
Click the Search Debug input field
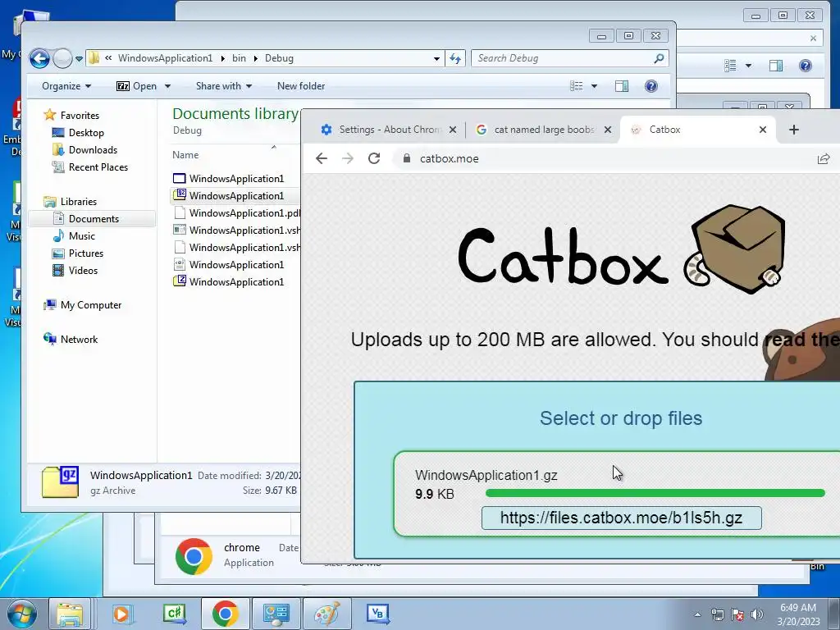coord(563,58)
